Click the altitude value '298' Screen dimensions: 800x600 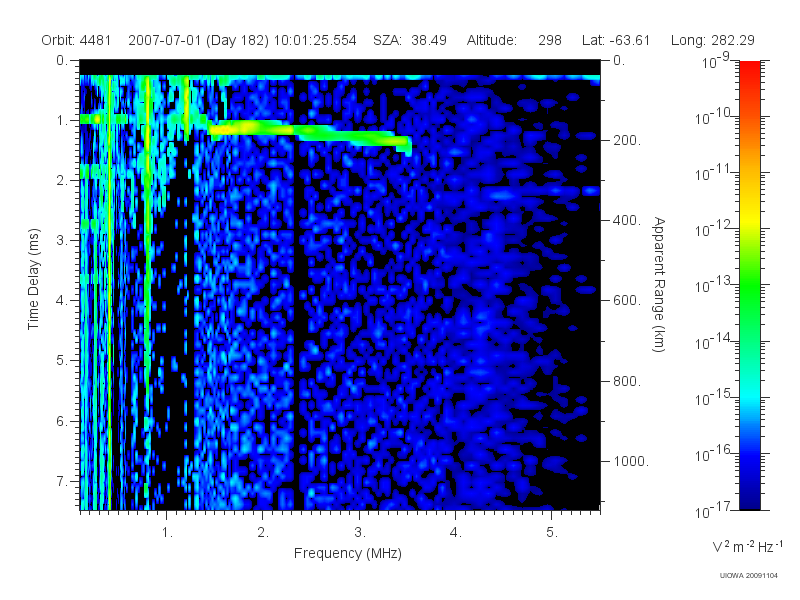point(549,40)
